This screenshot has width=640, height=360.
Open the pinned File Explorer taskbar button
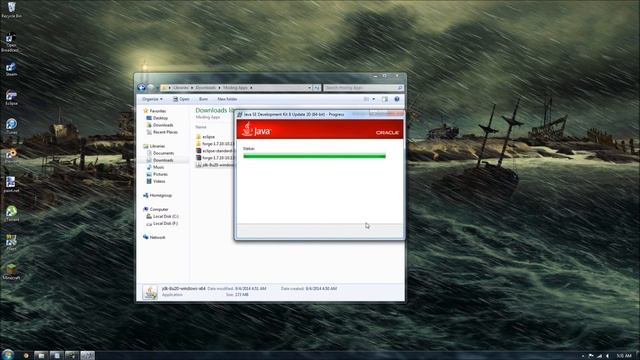41,356
